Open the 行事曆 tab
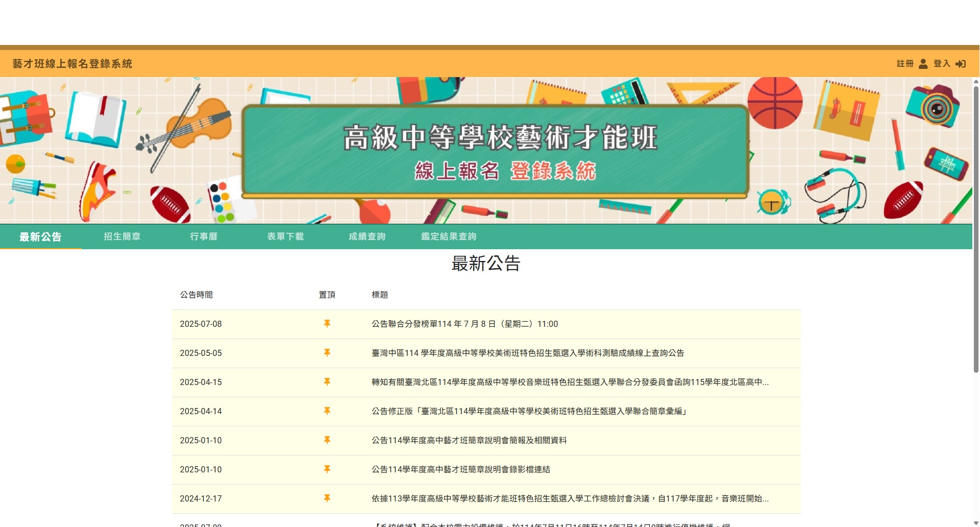980x527 pixels. [x=203, y=236]
